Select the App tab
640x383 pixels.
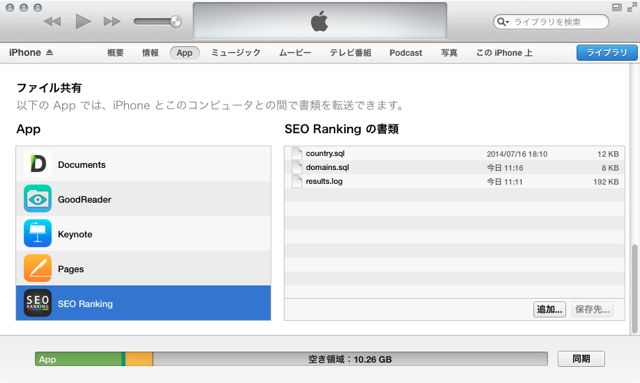tap(184, 53)
